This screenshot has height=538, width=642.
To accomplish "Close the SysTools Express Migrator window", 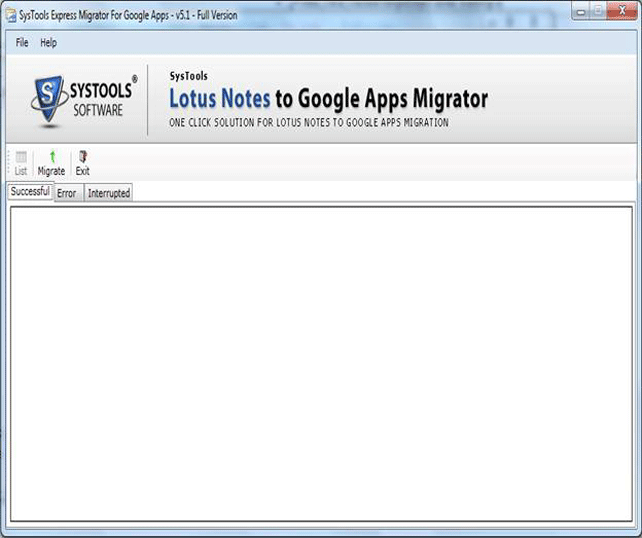I will (622, 11).
